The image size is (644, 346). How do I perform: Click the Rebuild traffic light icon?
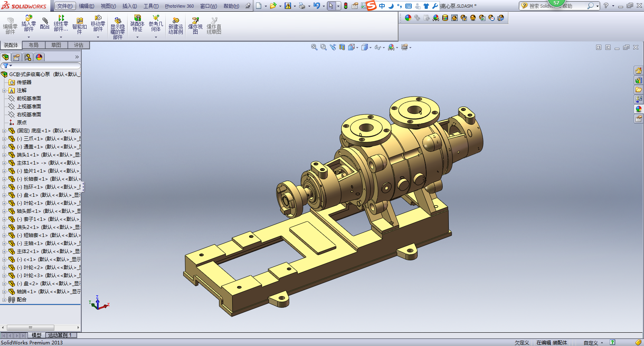pyautogui.click(x=345, y=6)
